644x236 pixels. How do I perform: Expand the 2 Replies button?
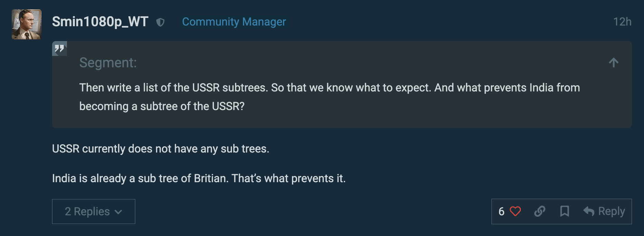pyautogui.click(x=87, y=211)
